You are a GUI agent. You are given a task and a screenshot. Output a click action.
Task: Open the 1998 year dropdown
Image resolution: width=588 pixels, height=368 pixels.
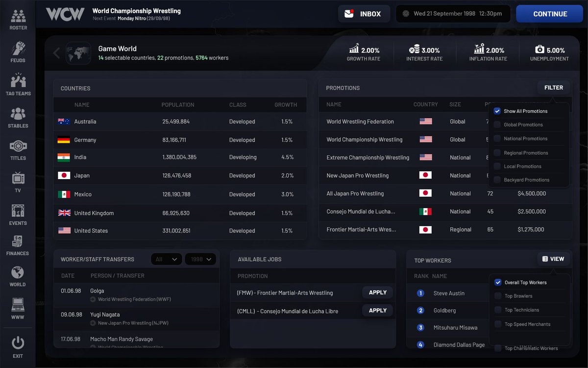[200, 259]
